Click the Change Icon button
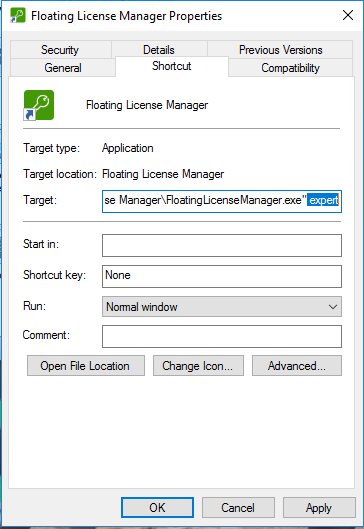Viewport: 364px width, 529px height. pyautogui.click(x=198, y=366)
